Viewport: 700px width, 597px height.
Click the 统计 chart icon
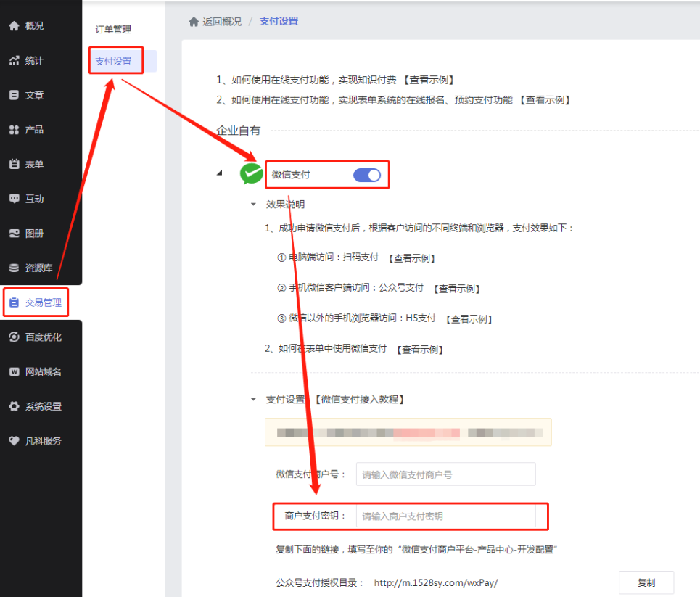coord(15,61)
